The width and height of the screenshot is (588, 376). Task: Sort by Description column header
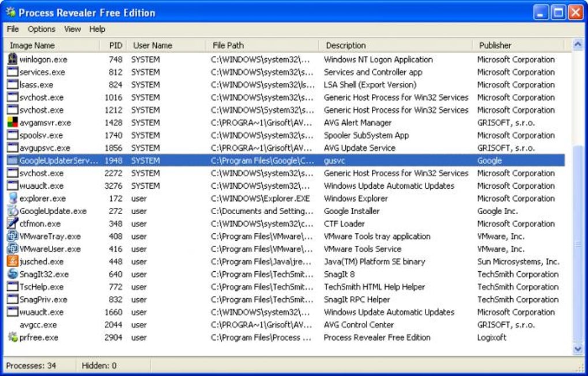pos(396,45)
